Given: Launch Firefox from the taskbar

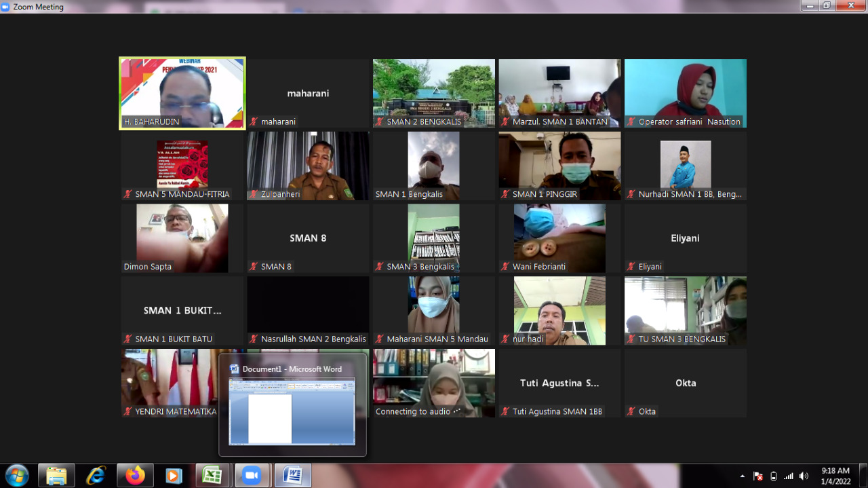Looking at the screenshot, I should tap(135, 476).
